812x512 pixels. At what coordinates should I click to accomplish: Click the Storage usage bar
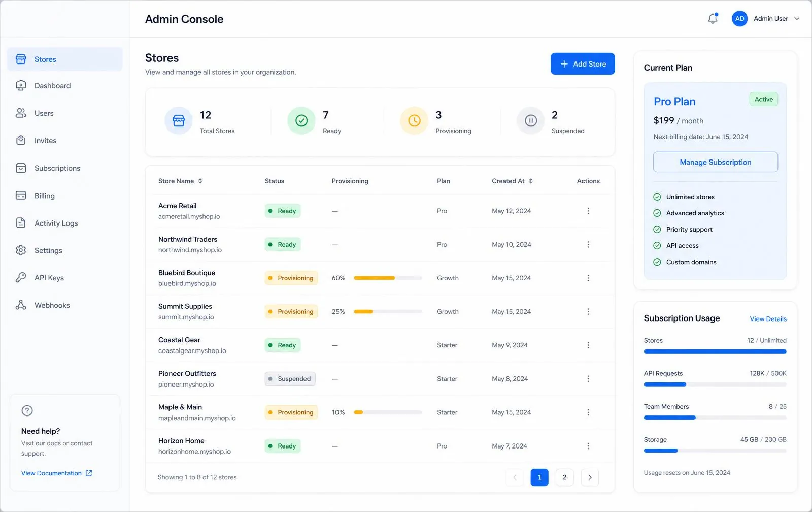[715, 451]
